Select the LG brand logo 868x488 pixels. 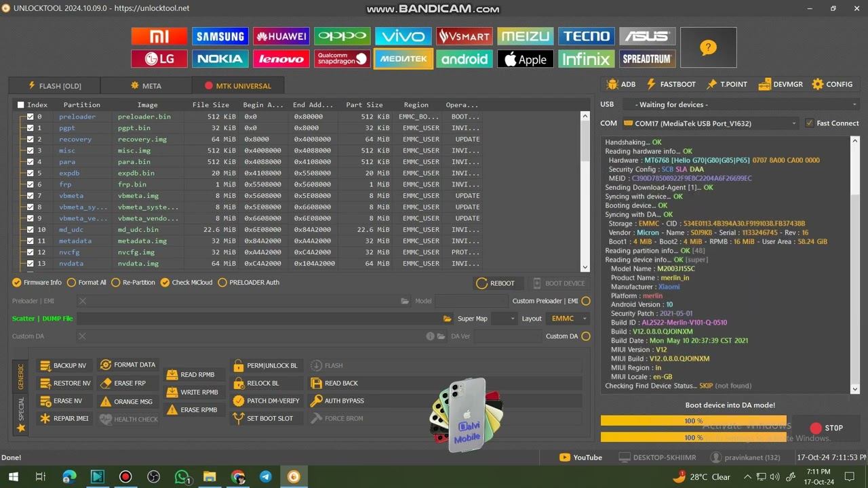pyautogui.click(x=159, y=59)
